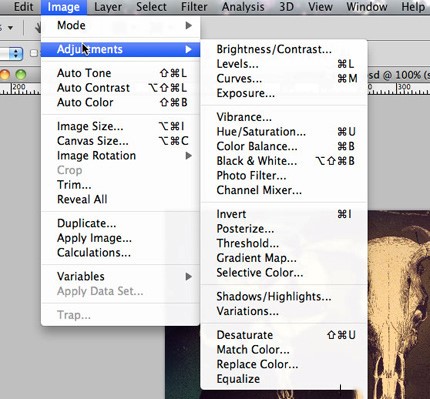Select the Adjustments submenu entry

coord(121,49)
